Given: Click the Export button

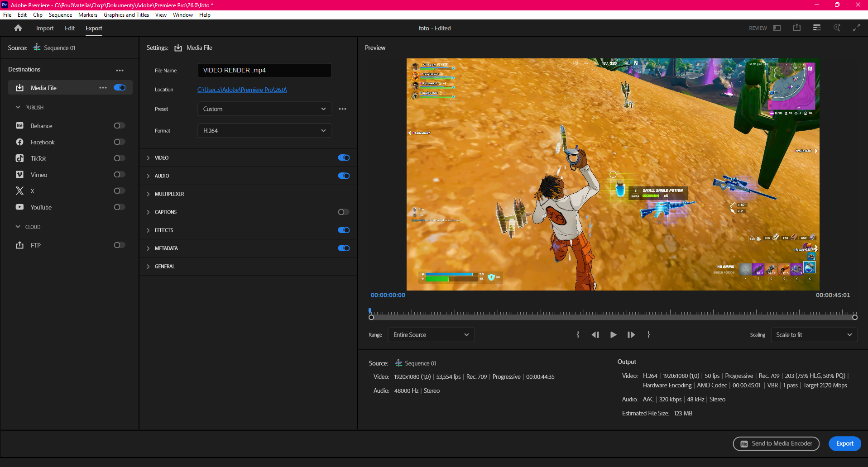Looking at the screenshot, I should click(844, 443).
